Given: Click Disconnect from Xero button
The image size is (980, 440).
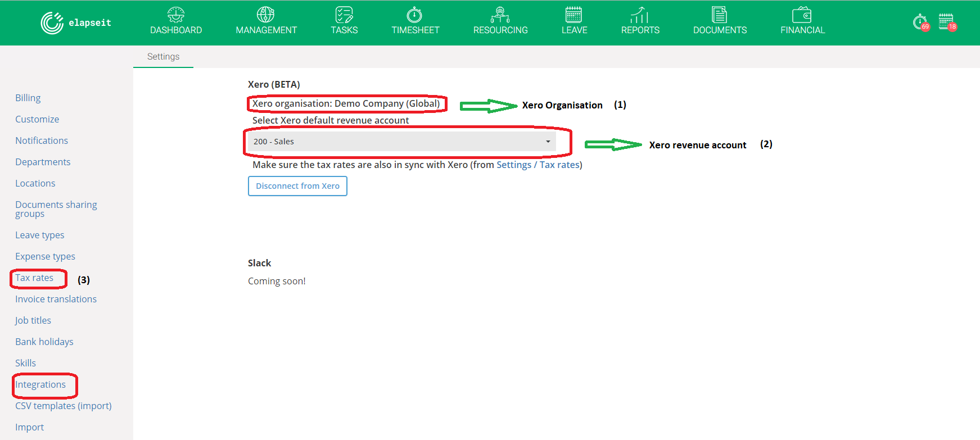Looking at the screenshot, I should pyautogui.click(x=297, y=186).
